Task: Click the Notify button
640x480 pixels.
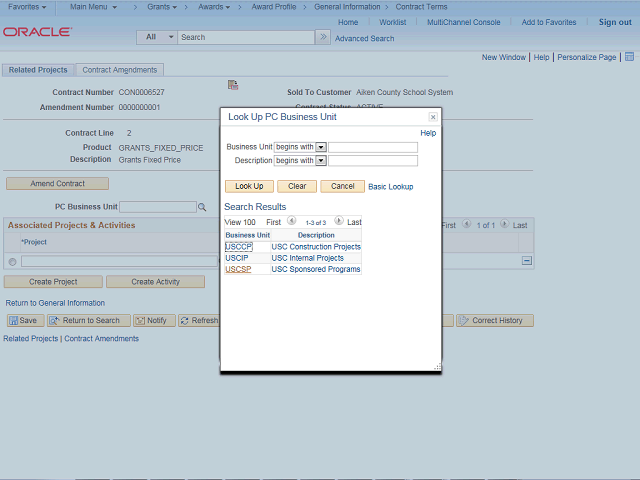Action: tap(154, 320)
